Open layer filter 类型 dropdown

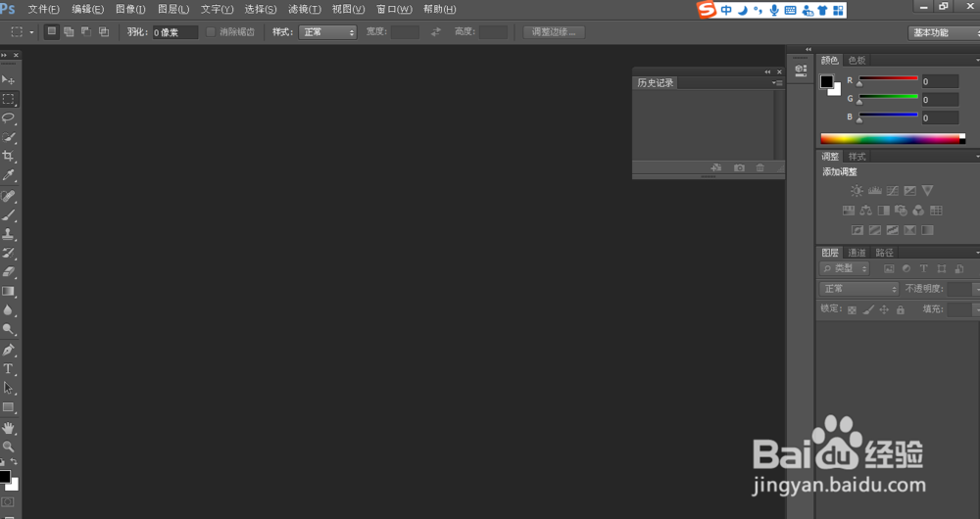[845, 268]
